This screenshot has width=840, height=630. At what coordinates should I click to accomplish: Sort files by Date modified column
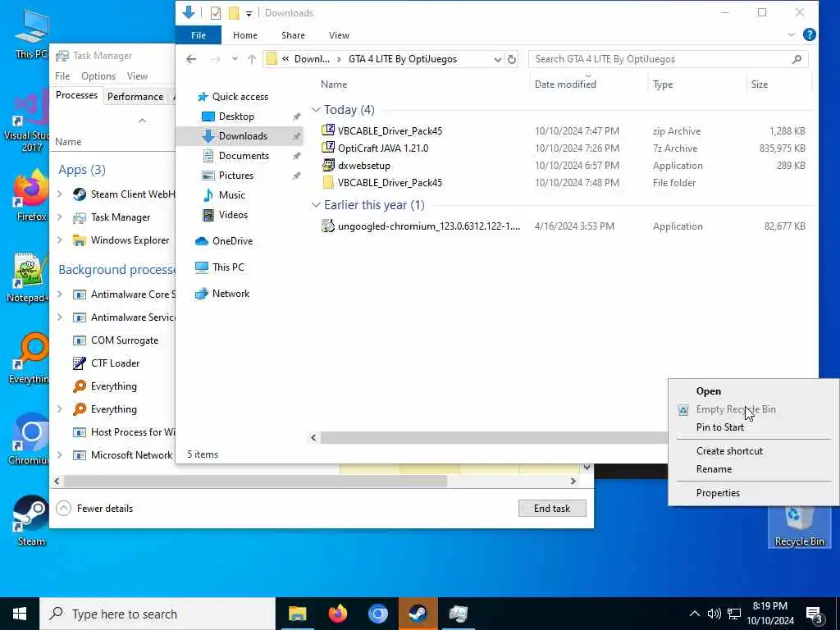pyautogui.click(x=588, y=84)
